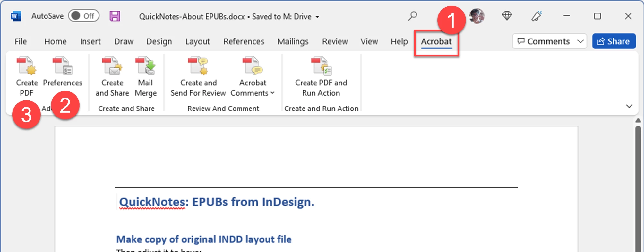Click Create and Send For Review

(198, 77)
